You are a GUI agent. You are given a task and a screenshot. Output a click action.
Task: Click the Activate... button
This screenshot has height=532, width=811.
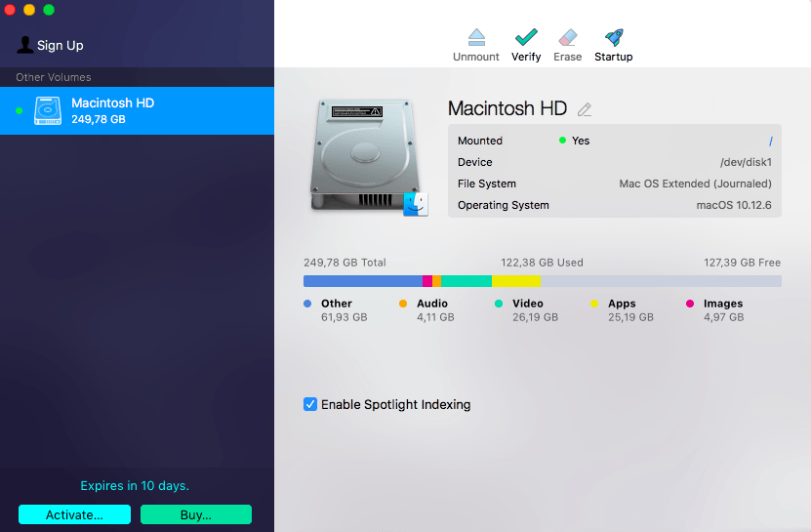coord(74,514)
